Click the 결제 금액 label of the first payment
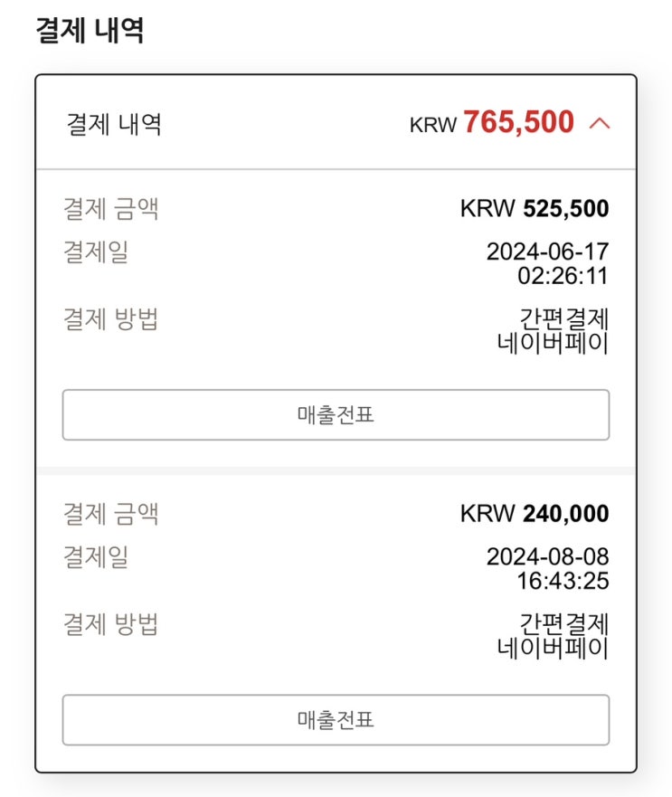672x797 pixels. [x=111, y=209]
